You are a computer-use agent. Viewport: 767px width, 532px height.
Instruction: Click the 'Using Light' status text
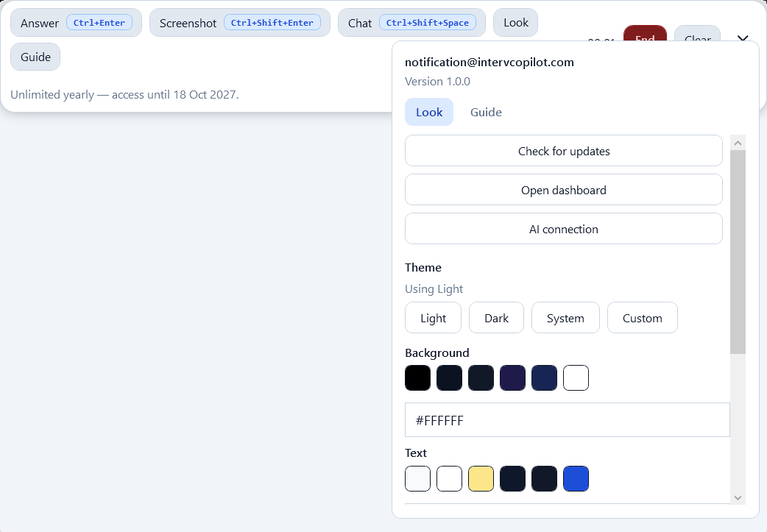click(434, 288)
